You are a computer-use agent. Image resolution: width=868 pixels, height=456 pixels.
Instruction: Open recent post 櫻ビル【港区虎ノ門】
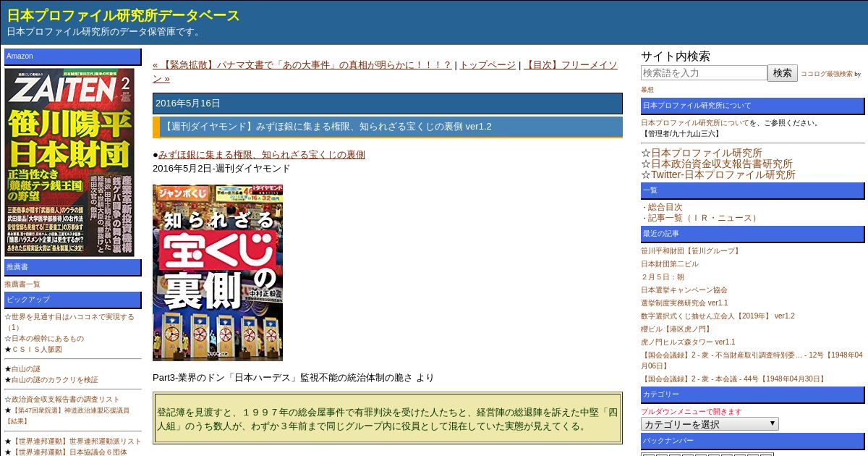point(677,329)
